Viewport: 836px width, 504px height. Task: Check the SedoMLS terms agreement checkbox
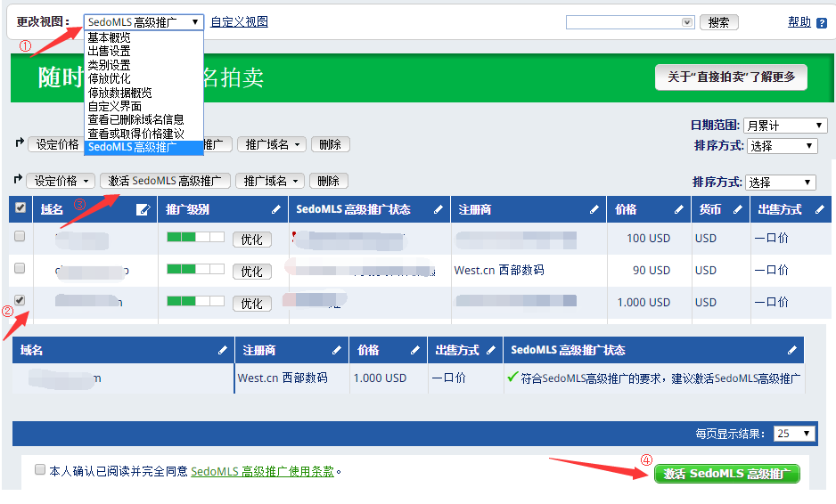click(x=40, y=469)
